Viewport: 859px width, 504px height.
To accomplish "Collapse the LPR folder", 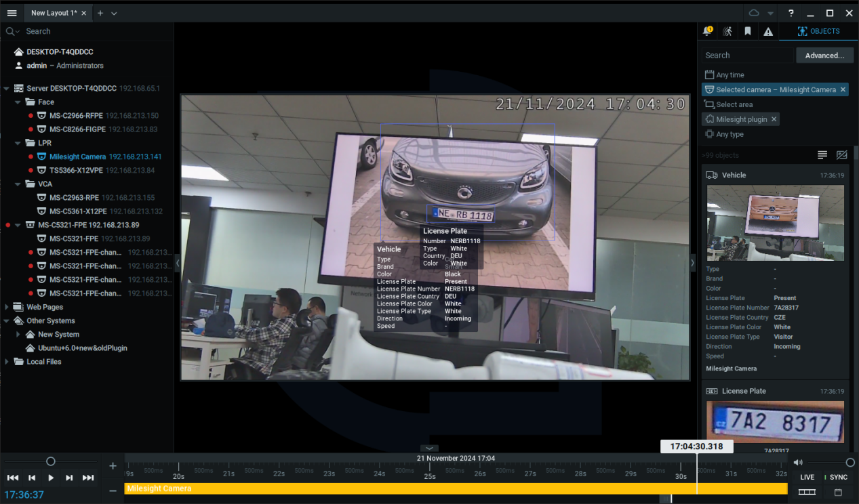I will pos(19,143).
